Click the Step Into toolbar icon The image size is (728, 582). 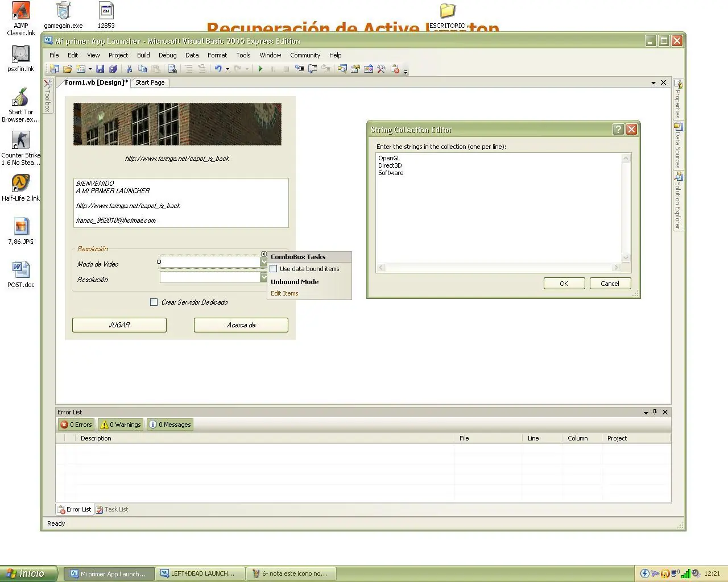pyautogui.click(x=299, y=69)
